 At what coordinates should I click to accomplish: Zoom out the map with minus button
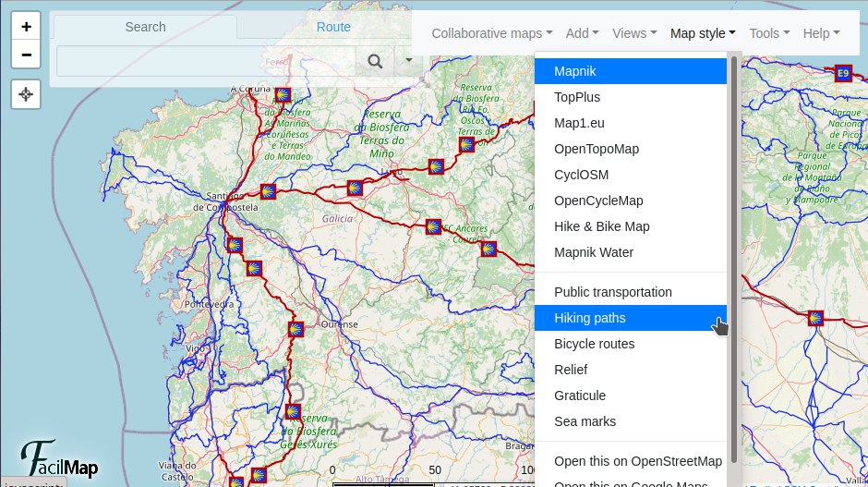pyautogui.click(x=26, y=55)
